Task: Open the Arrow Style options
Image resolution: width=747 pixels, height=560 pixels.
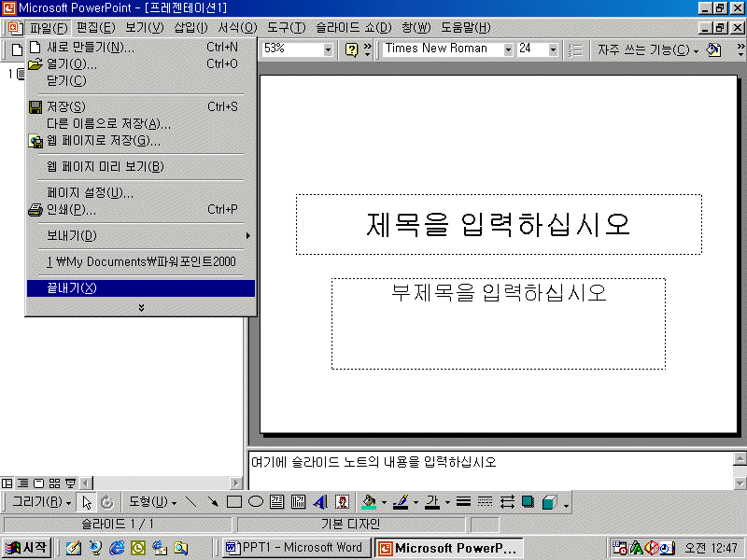Action: pos(507,502)
